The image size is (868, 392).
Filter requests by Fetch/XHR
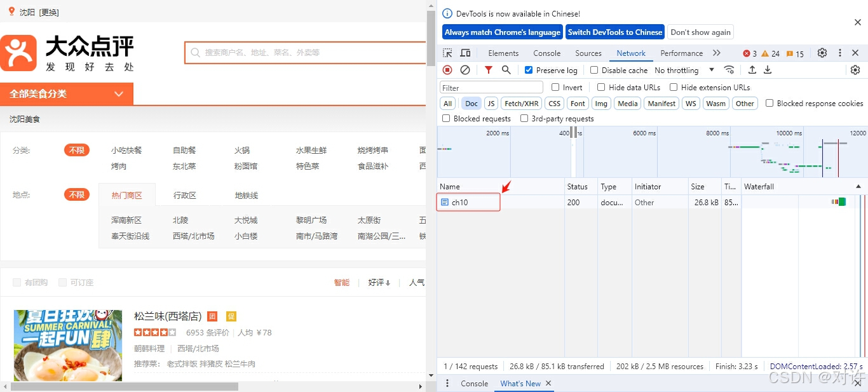[x=522, y=103]
